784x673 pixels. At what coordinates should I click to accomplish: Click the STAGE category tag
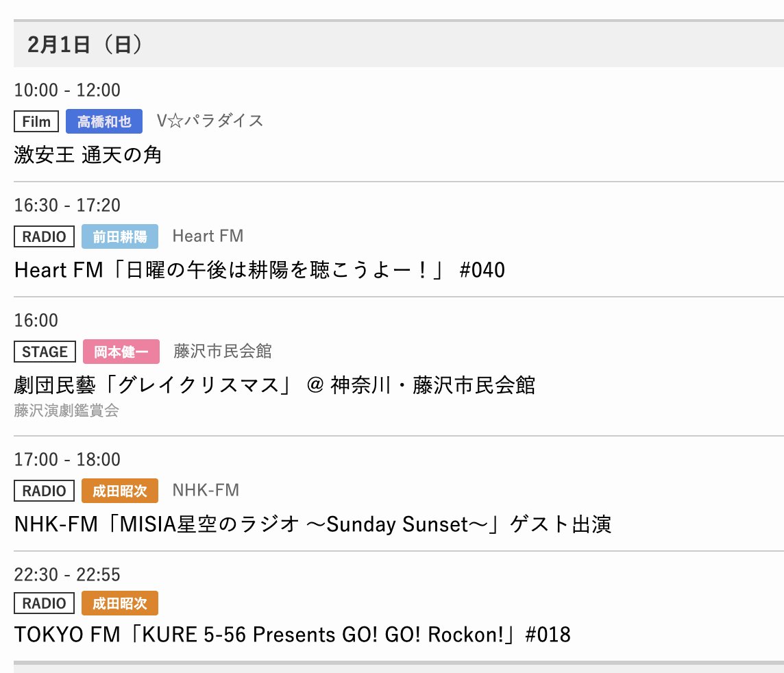click(45, 352)
